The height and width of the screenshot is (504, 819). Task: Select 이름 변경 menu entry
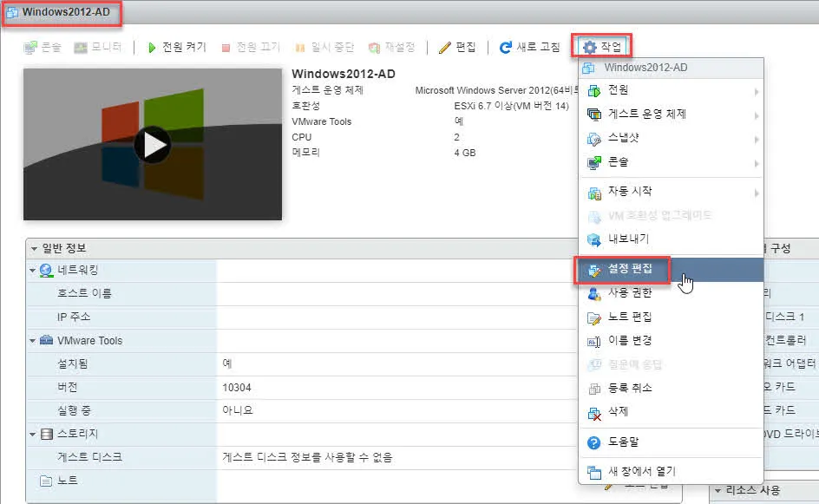pyautogui.click(x=672, y=341)
